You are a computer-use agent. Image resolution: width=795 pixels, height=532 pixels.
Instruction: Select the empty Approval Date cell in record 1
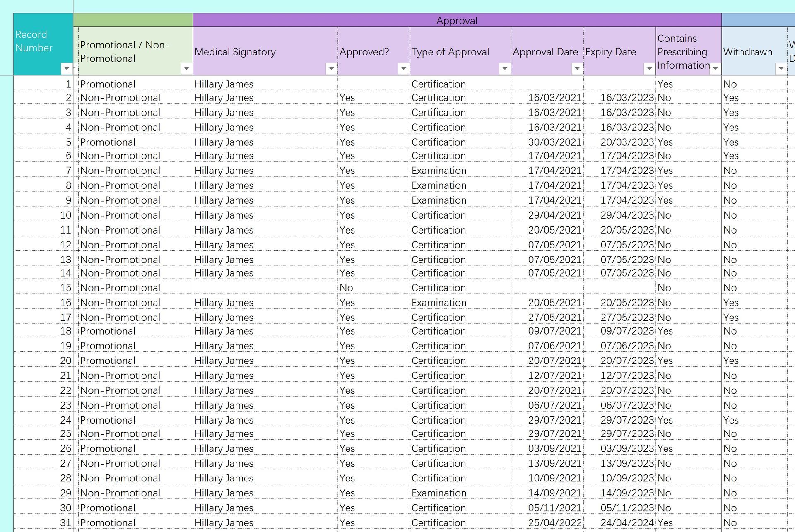click(x=547, y=84)
